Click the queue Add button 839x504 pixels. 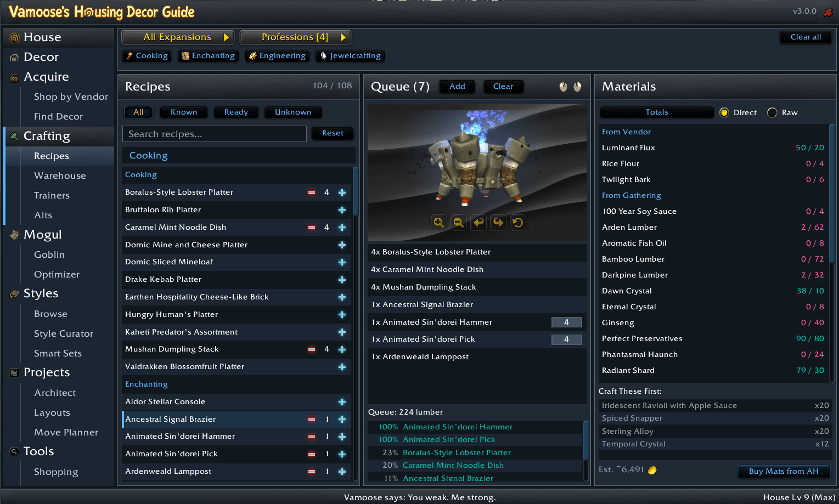(457, 87)
